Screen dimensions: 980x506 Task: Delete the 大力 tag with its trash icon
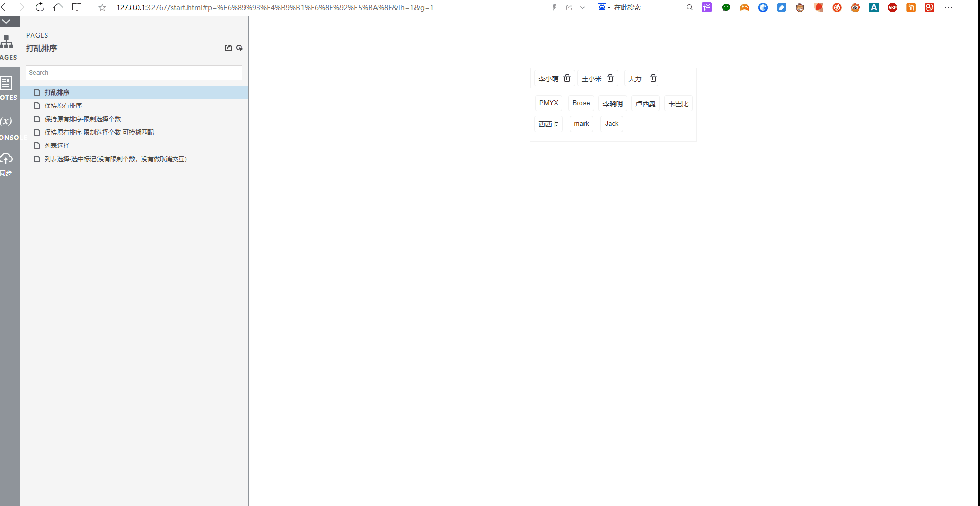[653, 78]
